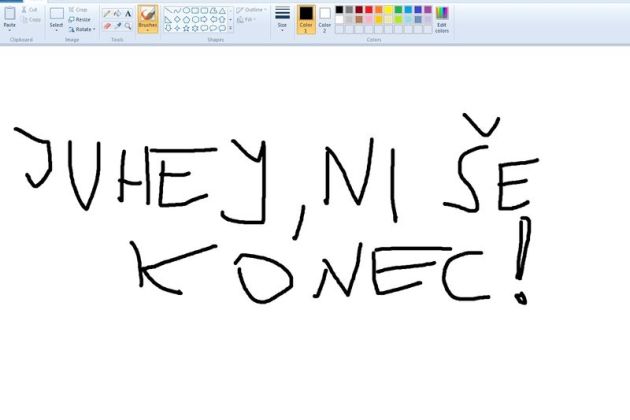Select the Triangle shape
Screen dimensions: 630x420
click(x=222, y=10)
